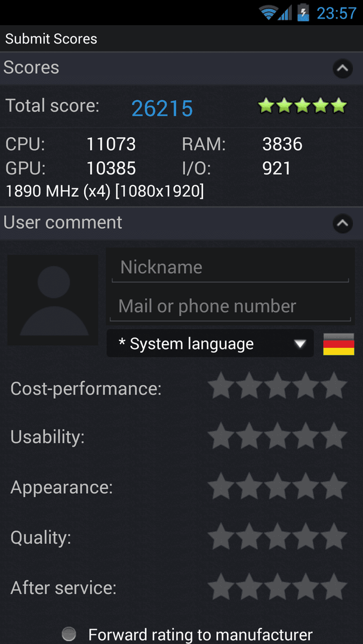Tap the Wi-Fi status icon
Screen dimensions: 363x644
click(x=268, y=13)
